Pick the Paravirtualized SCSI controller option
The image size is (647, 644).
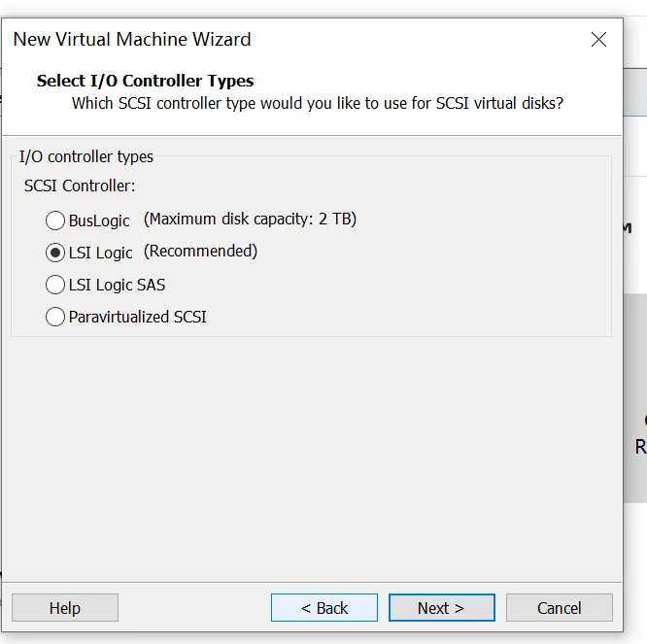55,317
